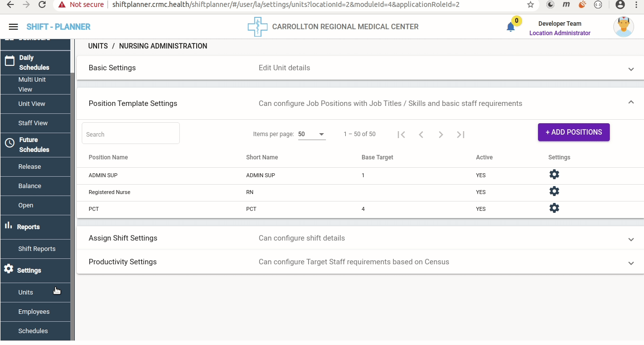Click the user profile avatar
644x345 pixels.
pos(623,27)
